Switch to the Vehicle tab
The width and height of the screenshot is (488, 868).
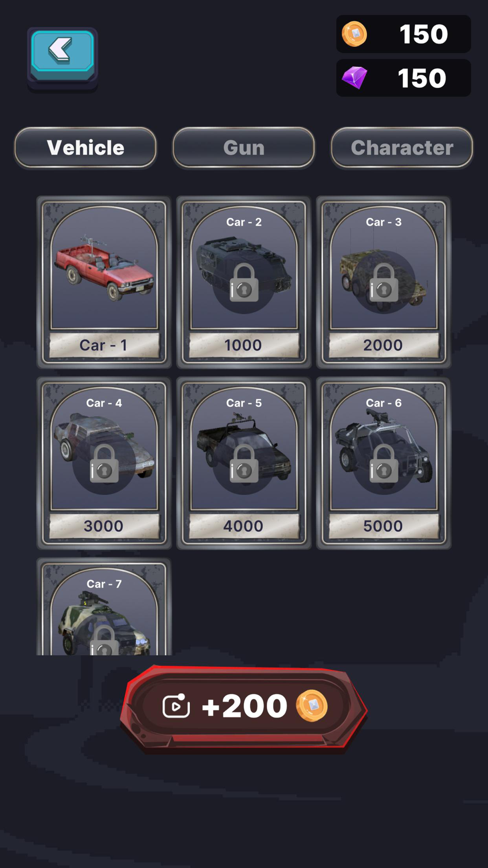pos(85,147)
